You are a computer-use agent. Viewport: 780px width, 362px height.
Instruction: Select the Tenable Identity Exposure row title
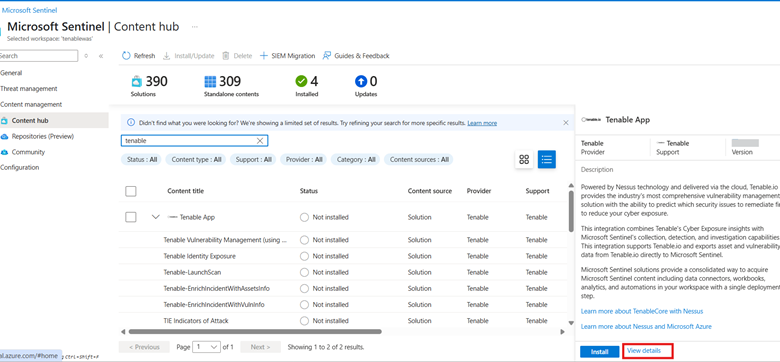tap(199, 256)
